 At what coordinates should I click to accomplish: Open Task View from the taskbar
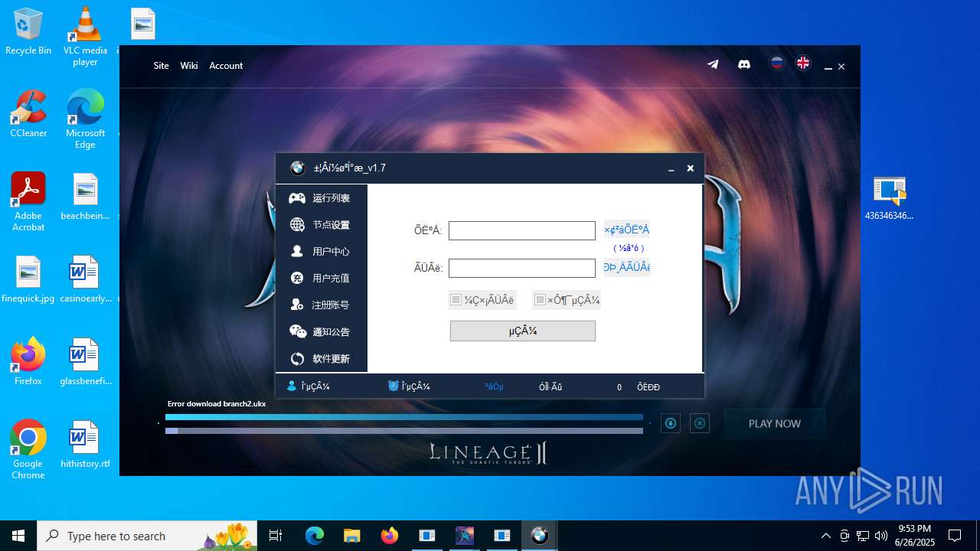pos(276,536)
